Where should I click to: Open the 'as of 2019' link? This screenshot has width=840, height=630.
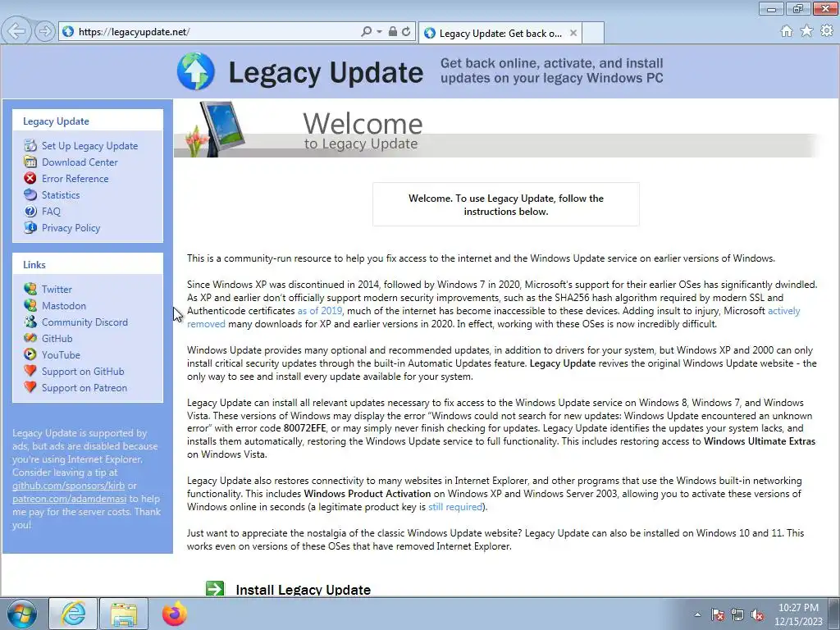point(320,311)
